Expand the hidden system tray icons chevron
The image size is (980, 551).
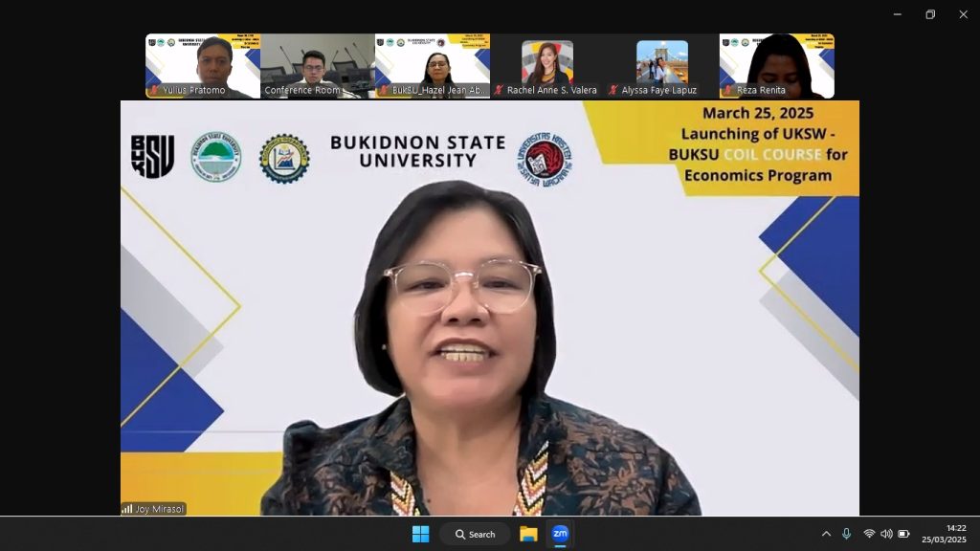pyautogui.click(x=826, y=534)
